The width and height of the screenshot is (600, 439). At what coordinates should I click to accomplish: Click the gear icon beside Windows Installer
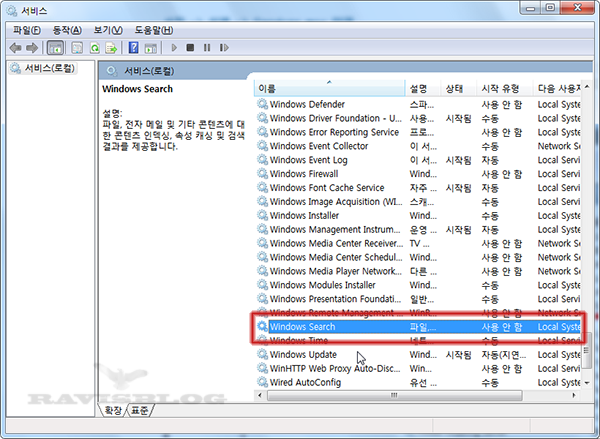tap(262, 215)
